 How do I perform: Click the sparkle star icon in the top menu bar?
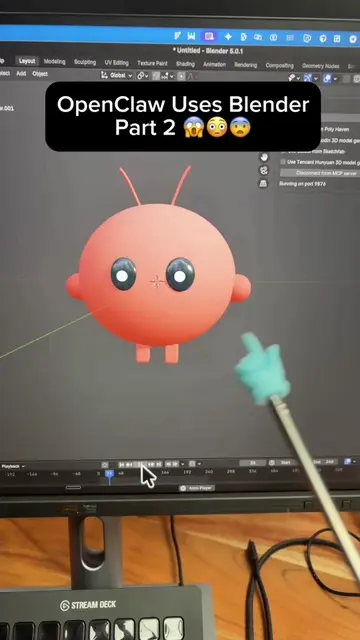point(228,37)
